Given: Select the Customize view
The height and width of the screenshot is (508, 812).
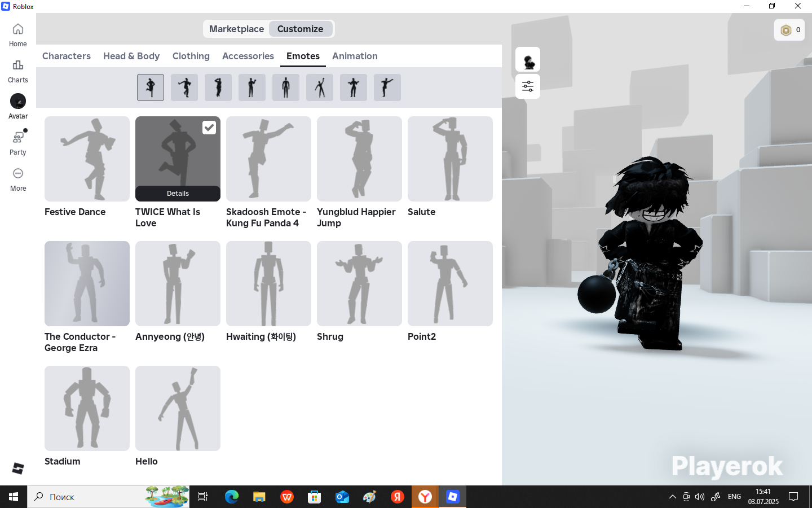Looking at the screenshot, I should point(301,29).
